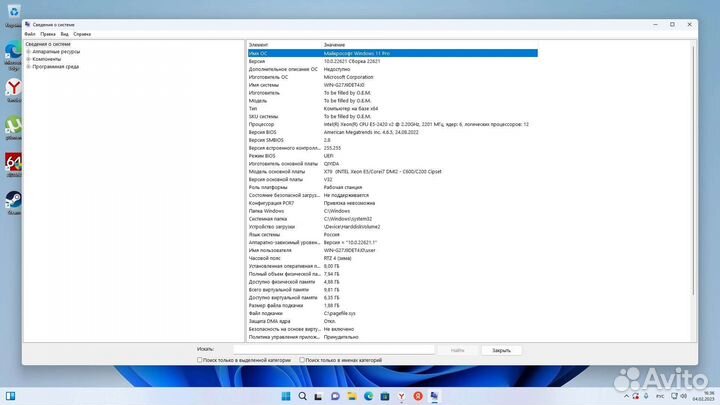Image resolution: width=720 pixels, height=405 pixels.
Task: Open the 'Вид' menu
Action: [x=65, y=34]
